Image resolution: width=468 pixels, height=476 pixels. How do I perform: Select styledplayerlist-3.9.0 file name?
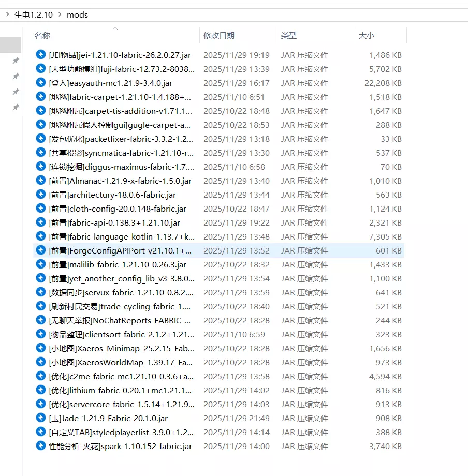click(x=121, y=433)
